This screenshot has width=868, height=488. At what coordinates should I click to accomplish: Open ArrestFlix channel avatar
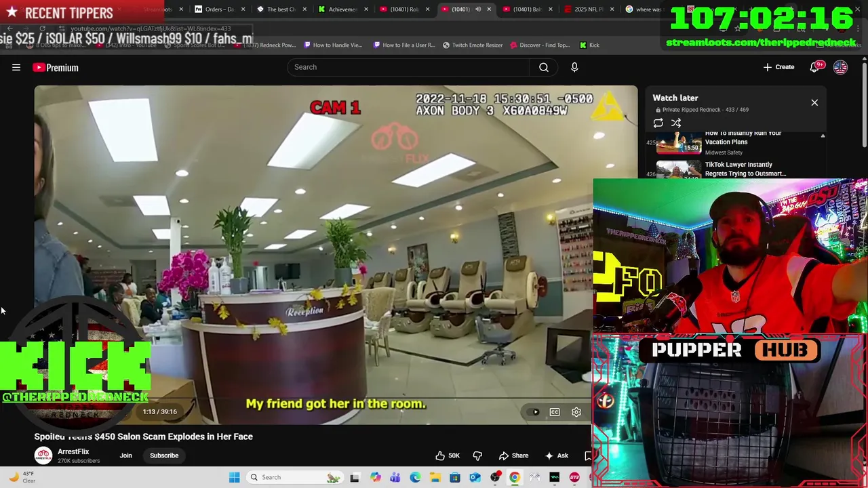43,456
